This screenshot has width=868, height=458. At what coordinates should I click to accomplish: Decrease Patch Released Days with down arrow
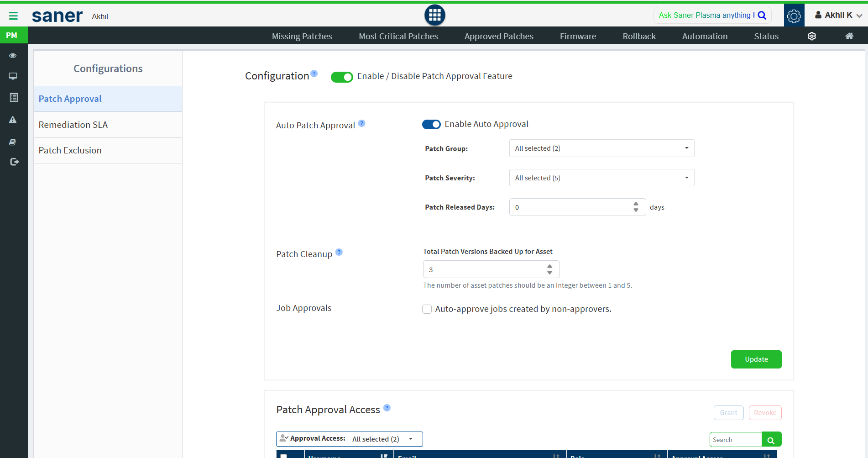(636, 210)
